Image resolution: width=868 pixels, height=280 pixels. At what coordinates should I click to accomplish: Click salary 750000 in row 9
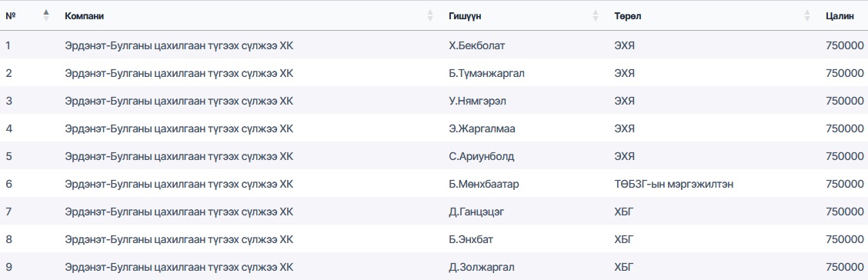[x=844, y=267]
